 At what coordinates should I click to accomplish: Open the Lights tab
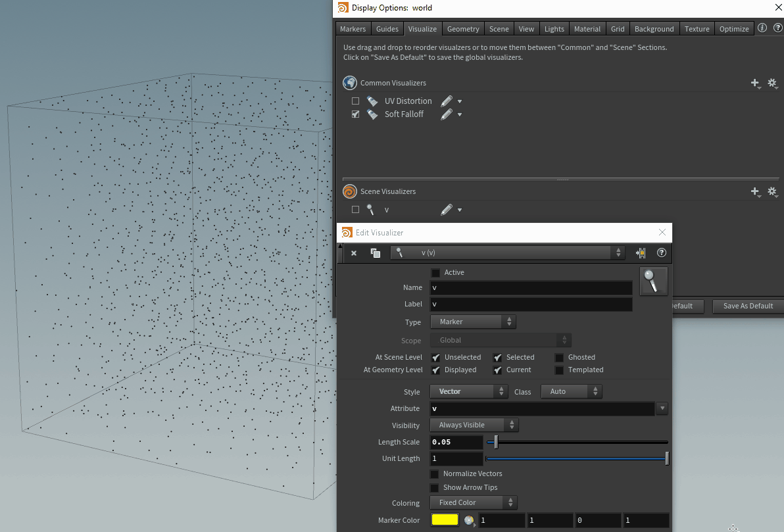[x=554, y=28]
